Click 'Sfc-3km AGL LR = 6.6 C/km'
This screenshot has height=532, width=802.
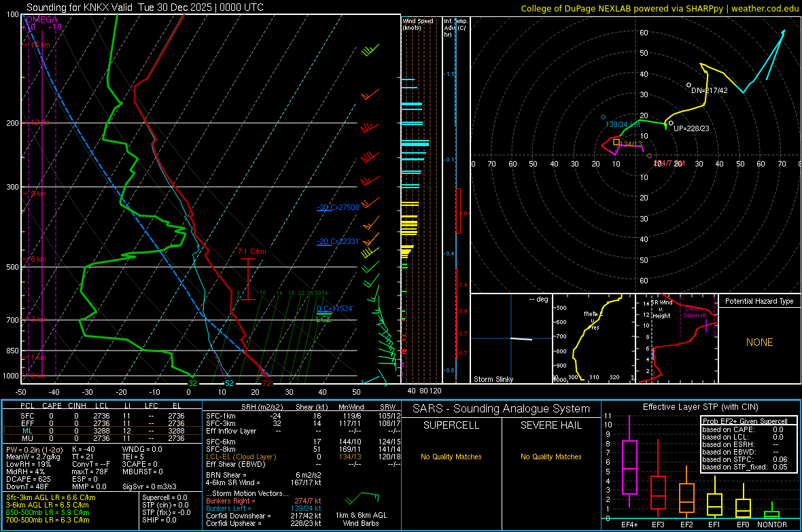(x=51, y=497)
